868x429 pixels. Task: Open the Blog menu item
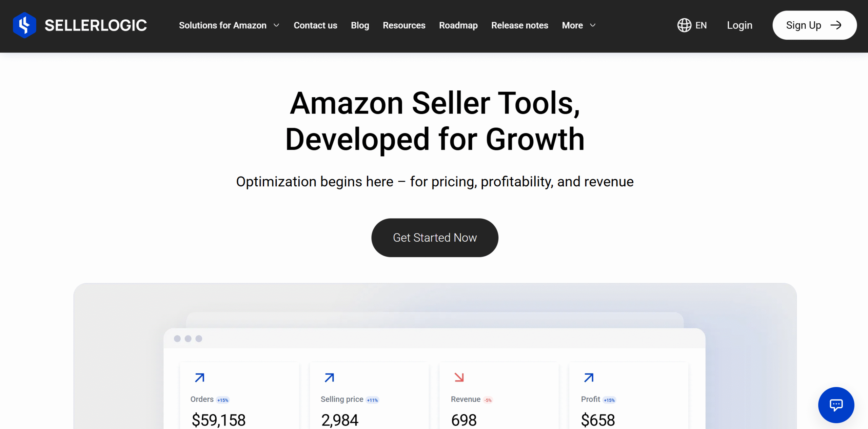(360, 25)
